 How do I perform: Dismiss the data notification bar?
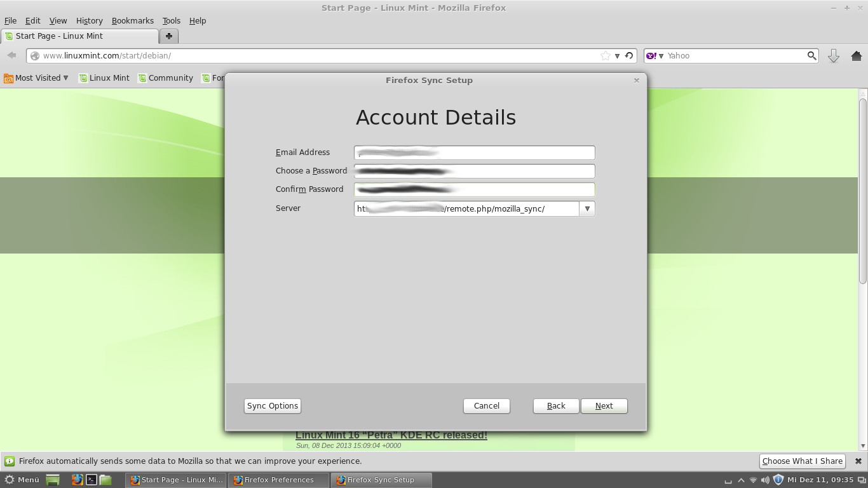tap(858, 461)
